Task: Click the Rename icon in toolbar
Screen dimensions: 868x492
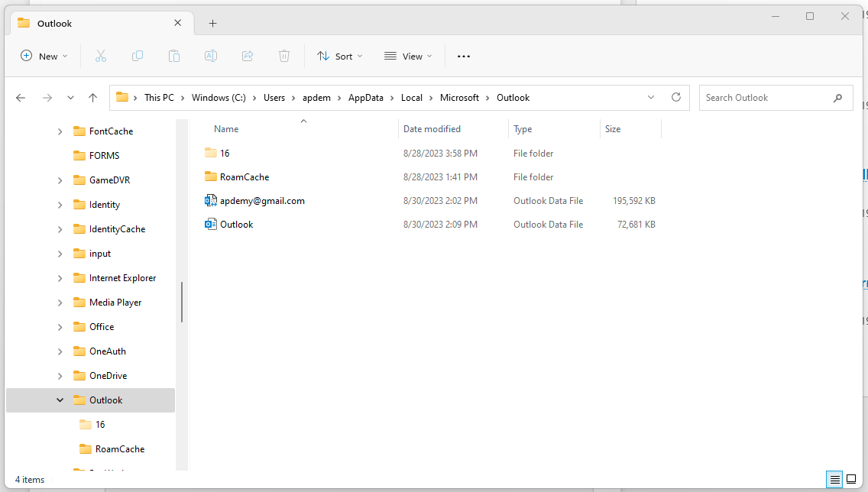Action: [x=210, y=56]
